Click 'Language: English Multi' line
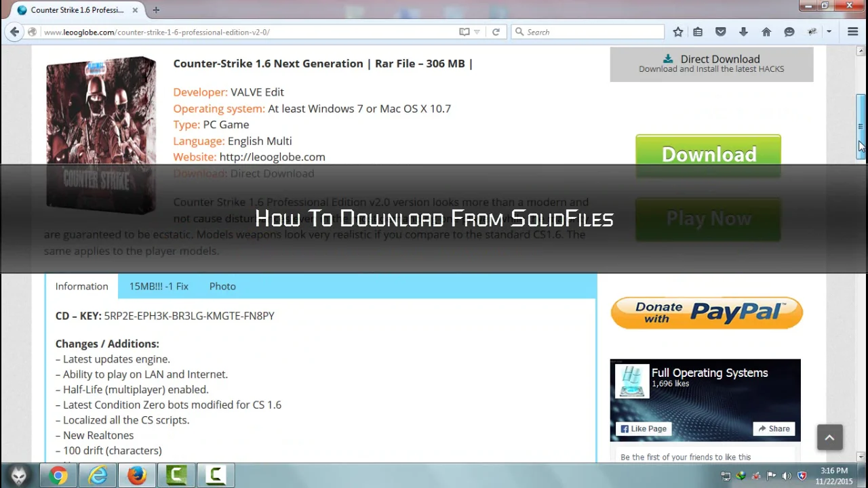Screen dimensions: 868x488 (x=233, y=141)
